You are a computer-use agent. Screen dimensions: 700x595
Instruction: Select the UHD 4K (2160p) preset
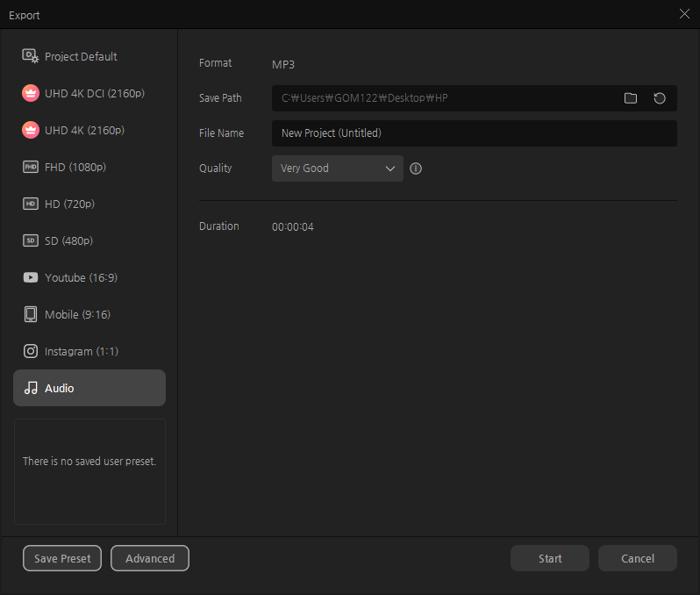pyautogui.click(x=84, y=130)
